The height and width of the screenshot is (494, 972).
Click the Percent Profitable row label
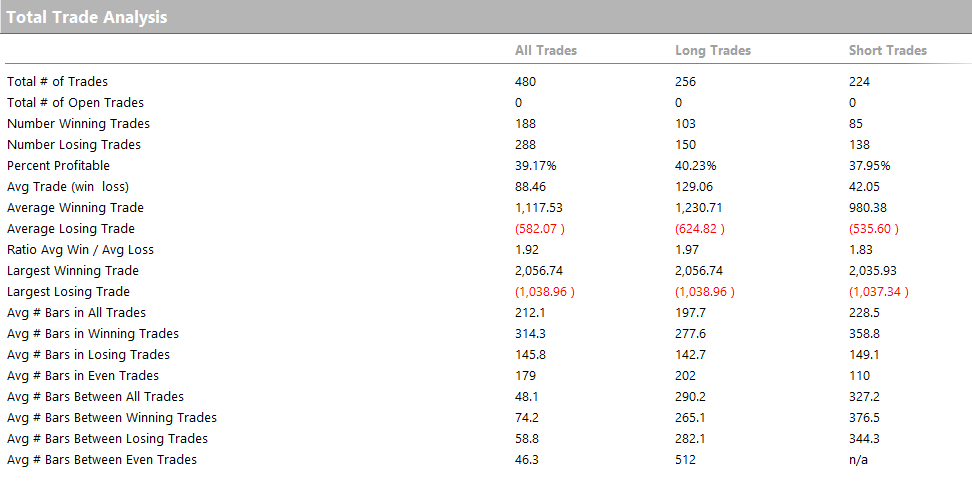coord(58,165)
